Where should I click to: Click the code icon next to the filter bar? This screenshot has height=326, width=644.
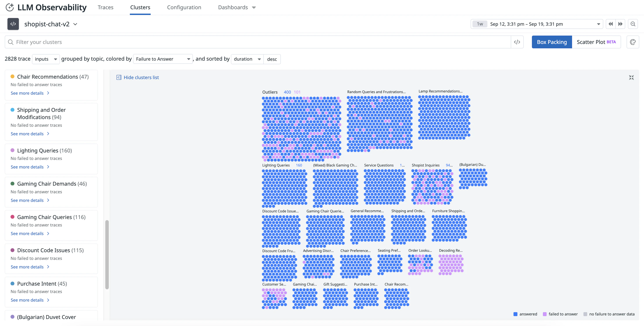517,42
